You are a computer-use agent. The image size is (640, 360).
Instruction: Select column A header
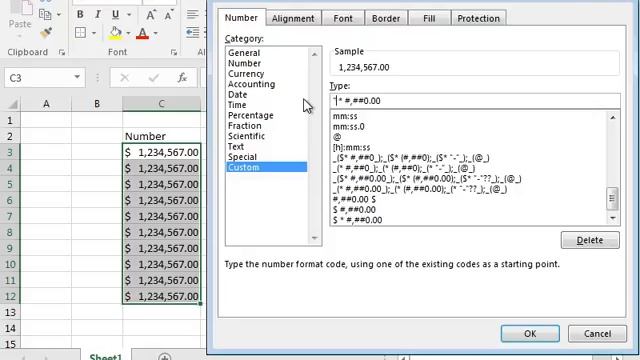click(x=46, y=104)
